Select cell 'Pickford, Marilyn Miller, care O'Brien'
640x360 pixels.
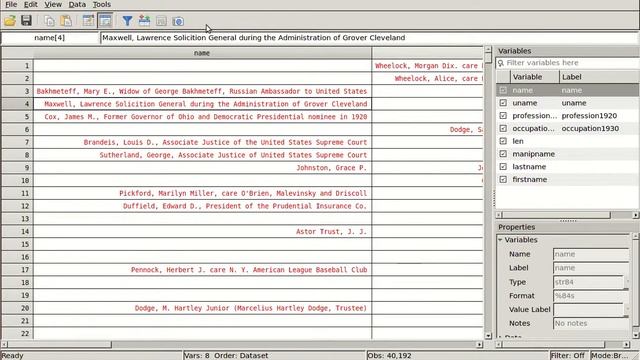pyautogui.click(x=202, y=193)
